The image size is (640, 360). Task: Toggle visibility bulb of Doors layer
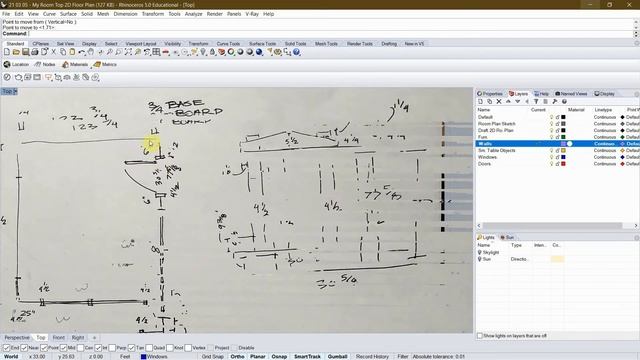(x=551, y=164)
